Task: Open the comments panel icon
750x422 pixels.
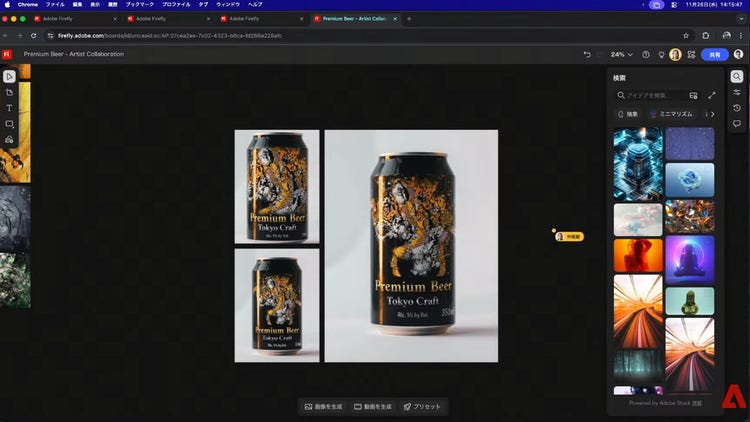Action: (737, 124)
